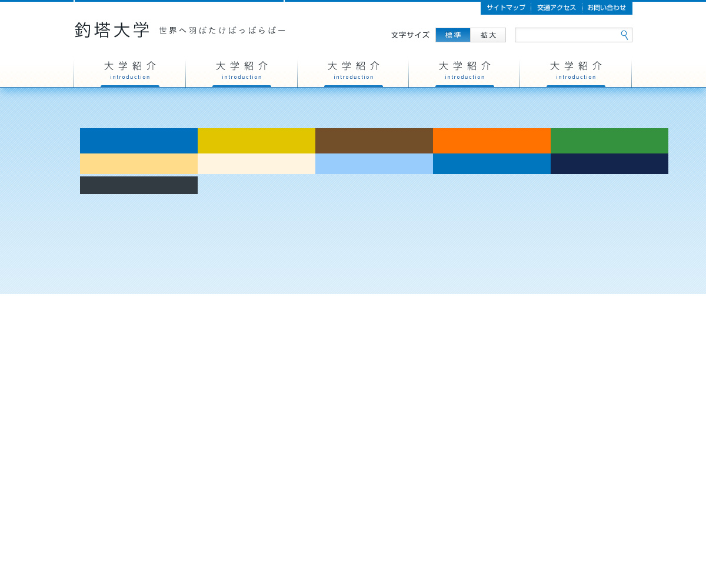The image size is (706, 588).
Task: Open the お問い合わせ contact link
Action: coord(607,8)
